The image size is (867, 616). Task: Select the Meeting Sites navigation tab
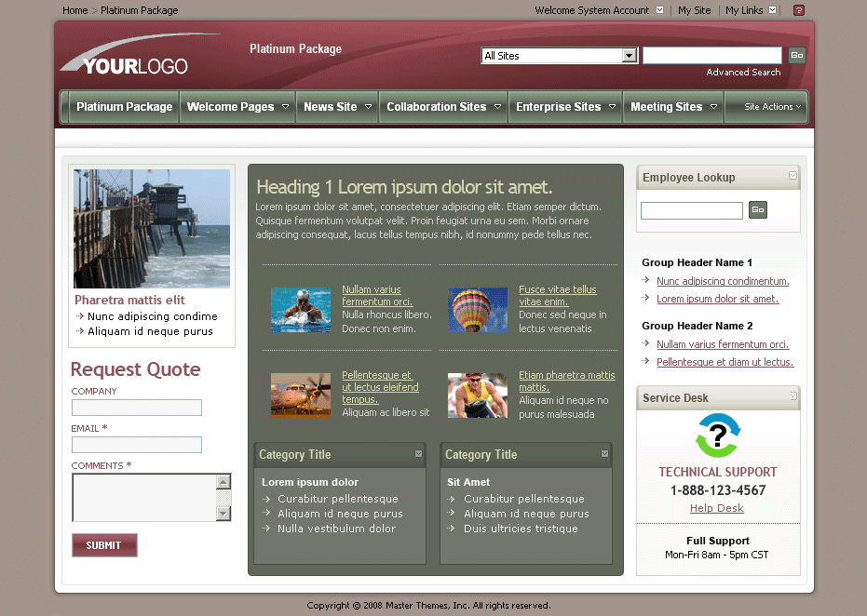(x=667, y=106)
